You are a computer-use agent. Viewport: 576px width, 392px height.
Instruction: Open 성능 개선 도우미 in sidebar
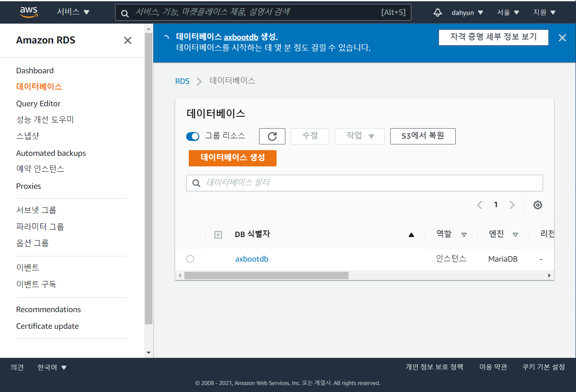coord(45,120)
